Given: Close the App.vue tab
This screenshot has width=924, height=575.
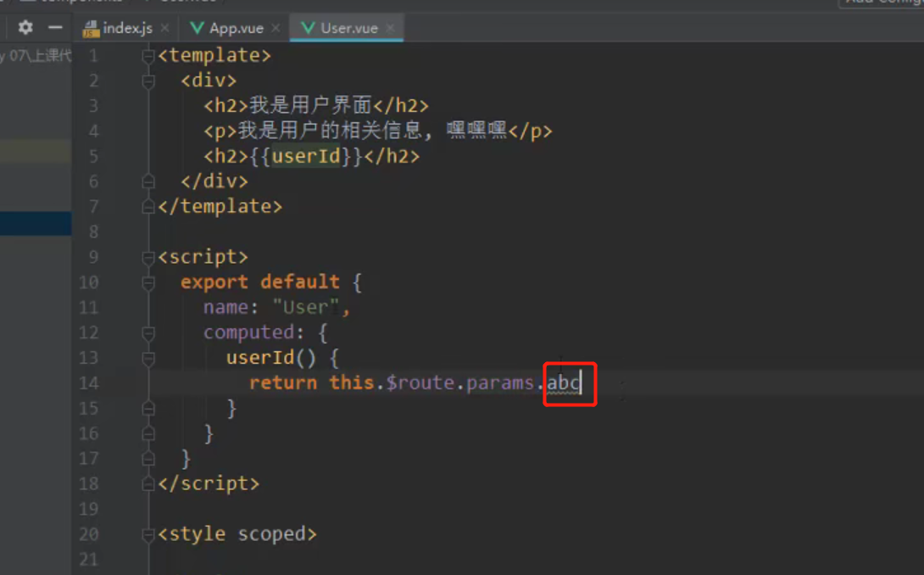Looking at the screenshot, I should point(276,28).
